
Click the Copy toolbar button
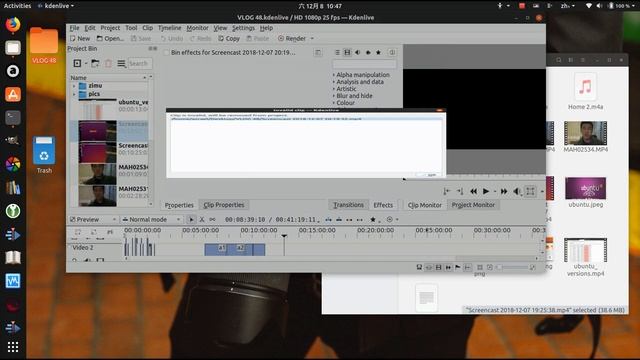coord(229,39)
